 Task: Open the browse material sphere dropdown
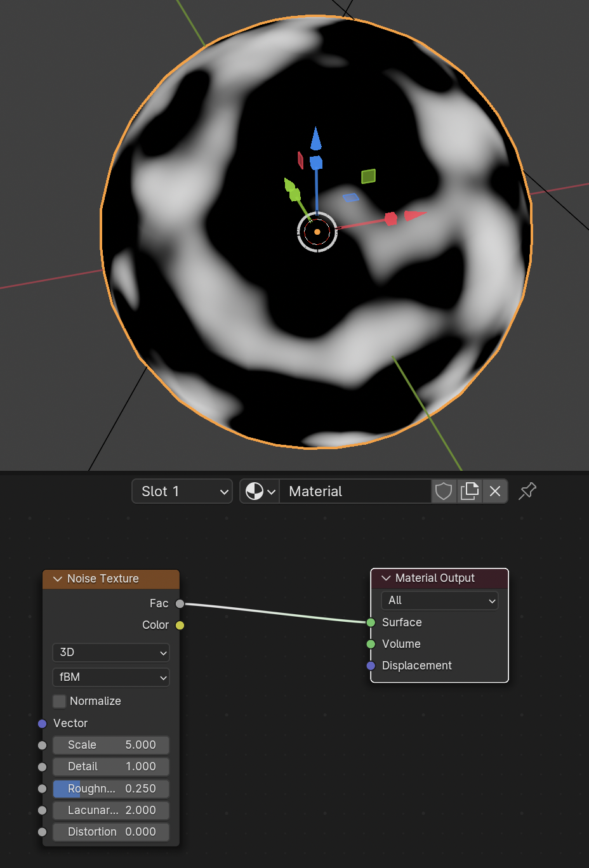(260, 491)
